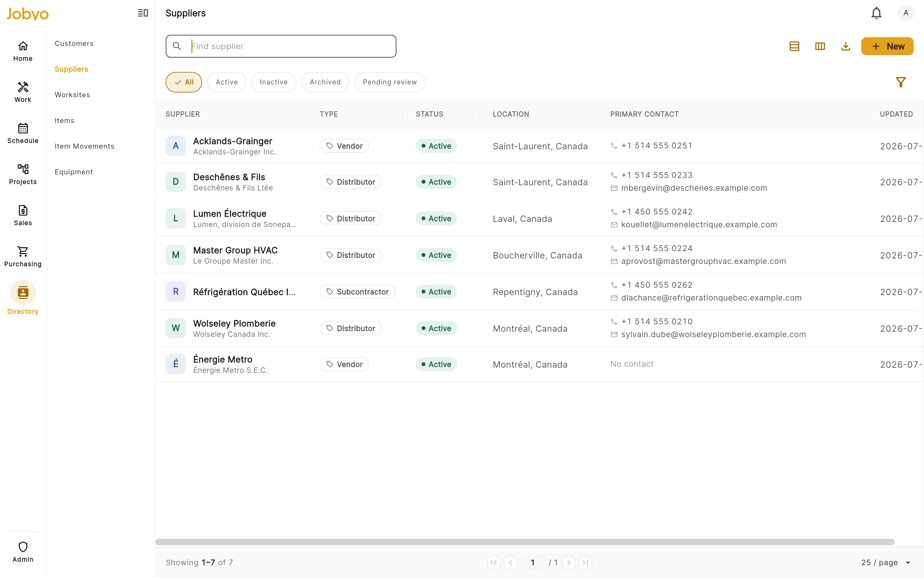
Task: Sort by Primary Contact column header
Action: (x=645, y=114)
